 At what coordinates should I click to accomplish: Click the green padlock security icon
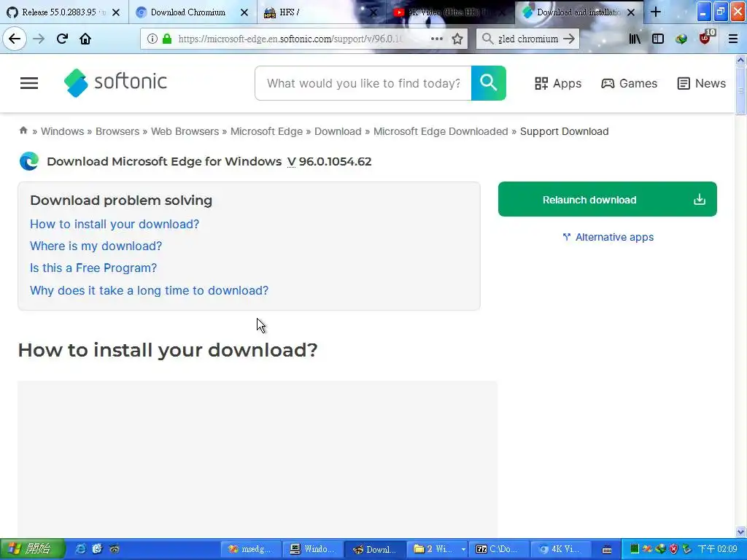tap(167, 39)
